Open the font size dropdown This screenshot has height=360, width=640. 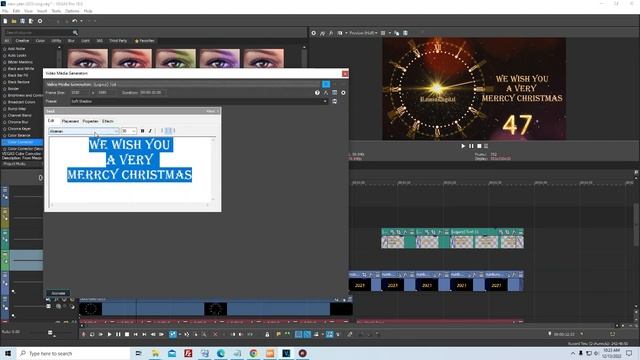coord(129,131)
